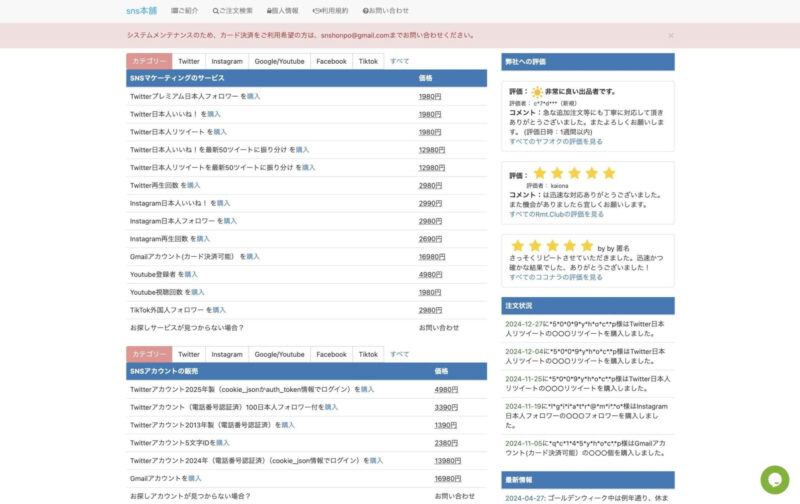Click 購入 for Twitter日本人いいね！最新50ツイート振り分け

pyautogui.click(x=303, y=150)
